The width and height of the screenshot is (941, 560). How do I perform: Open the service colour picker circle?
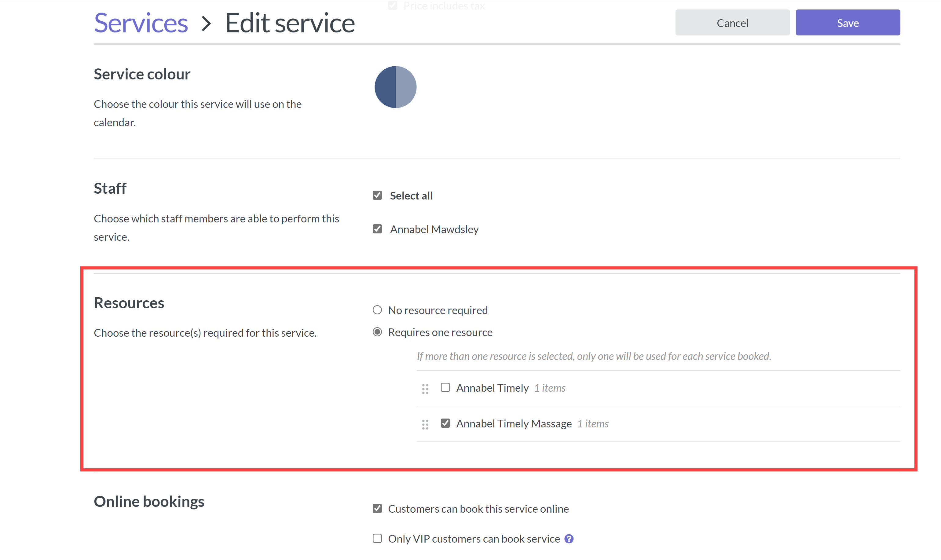pyautogui.click(x=395, y=87)
